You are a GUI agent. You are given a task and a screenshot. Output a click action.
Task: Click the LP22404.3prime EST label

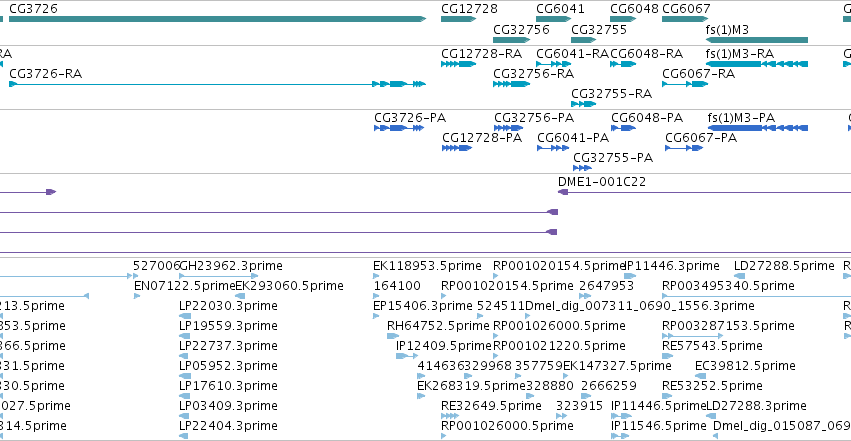click(x=228, y=426)
